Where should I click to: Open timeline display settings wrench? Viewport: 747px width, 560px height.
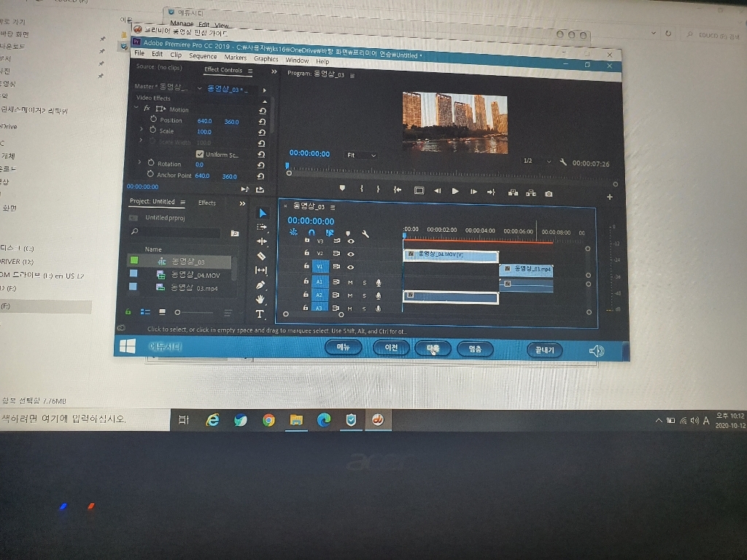365,234
